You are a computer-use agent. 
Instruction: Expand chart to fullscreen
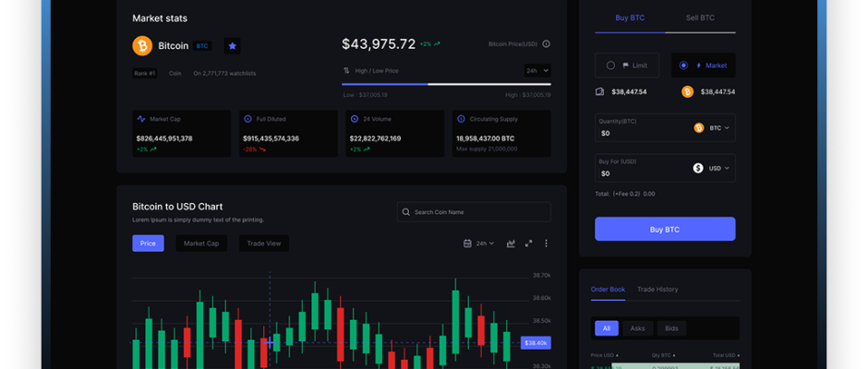(x=529, y=244)
